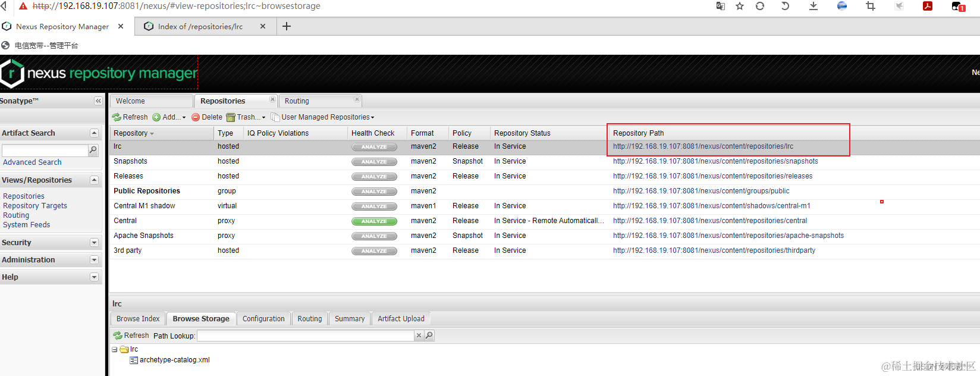The image size is (980, 376).
Task: Click the browser back arrow
Action: pos(4,6)
